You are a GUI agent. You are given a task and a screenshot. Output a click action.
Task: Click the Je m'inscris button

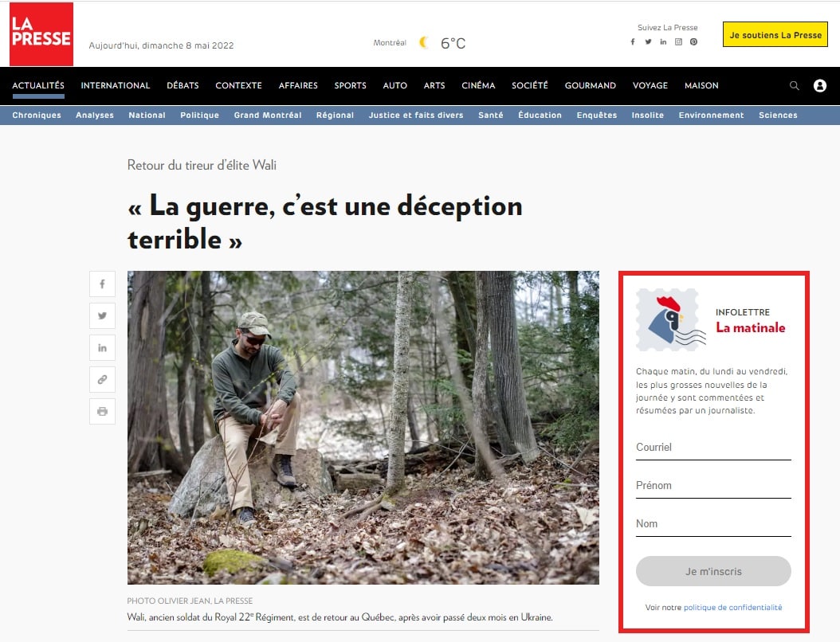pos(713,571)
